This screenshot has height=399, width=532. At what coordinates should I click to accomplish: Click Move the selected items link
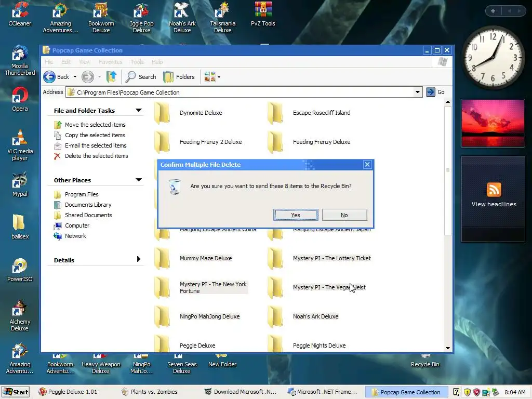95,125
